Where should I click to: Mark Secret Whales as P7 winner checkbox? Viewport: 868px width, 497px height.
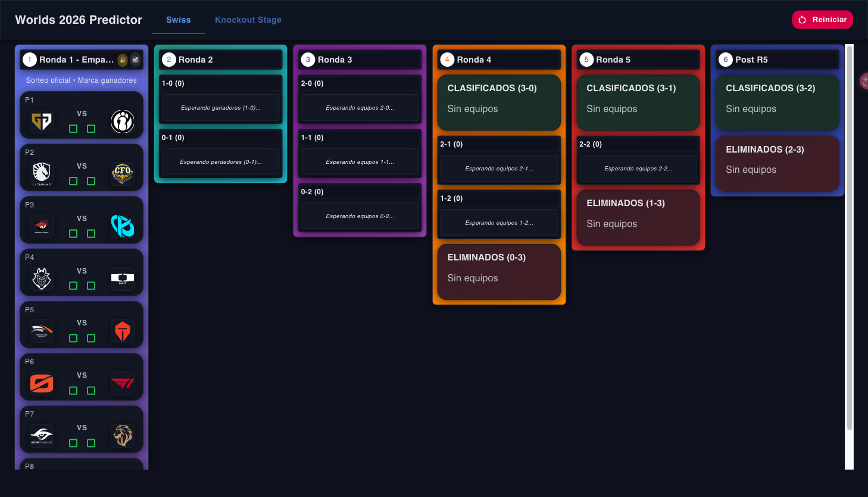click(x=73, y=443)
